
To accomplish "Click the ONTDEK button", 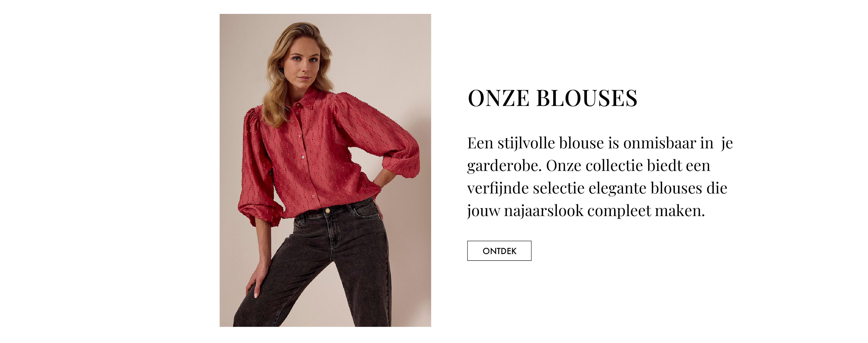I will click(x=499, y=251).
